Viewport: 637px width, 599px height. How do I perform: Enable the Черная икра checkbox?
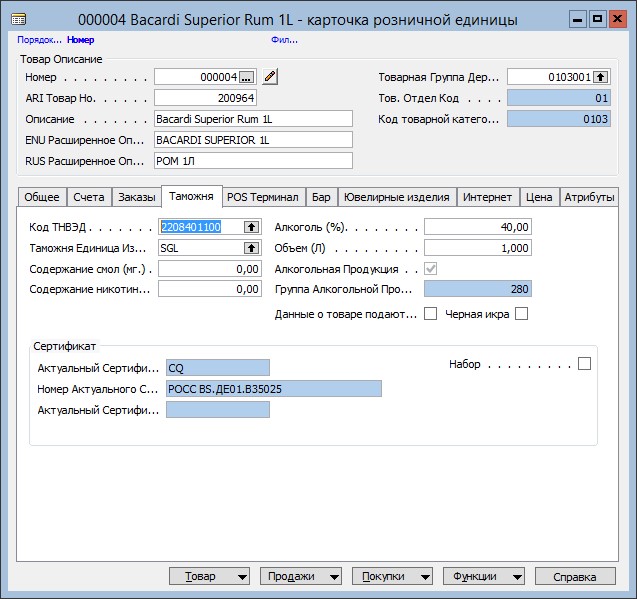click(522, 314)
